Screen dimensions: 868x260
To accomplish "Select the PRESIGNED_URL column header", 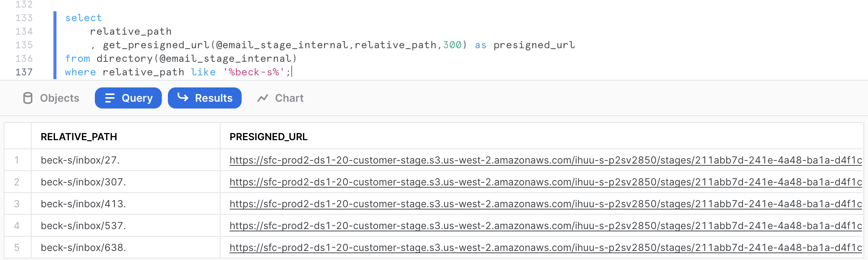I will (268, 137).
